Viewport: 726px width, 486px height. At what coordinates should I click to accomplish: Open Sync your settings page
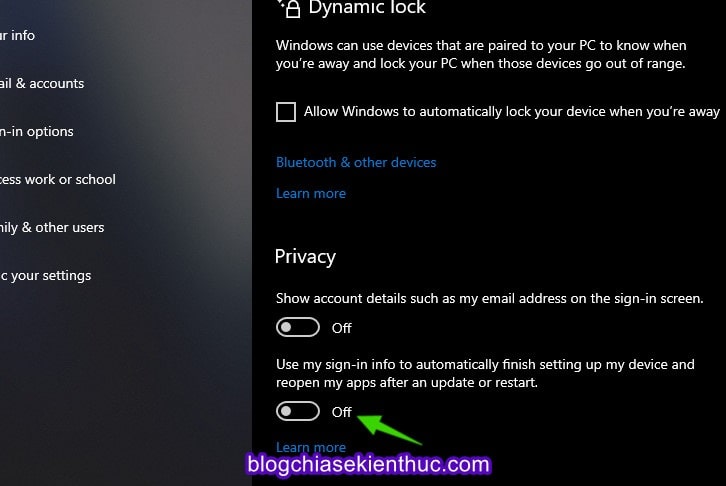45,275
